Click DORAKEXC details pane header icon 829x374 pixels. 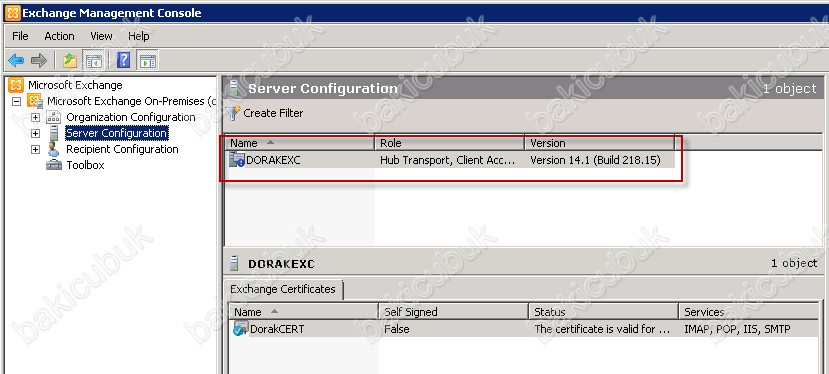234,263
